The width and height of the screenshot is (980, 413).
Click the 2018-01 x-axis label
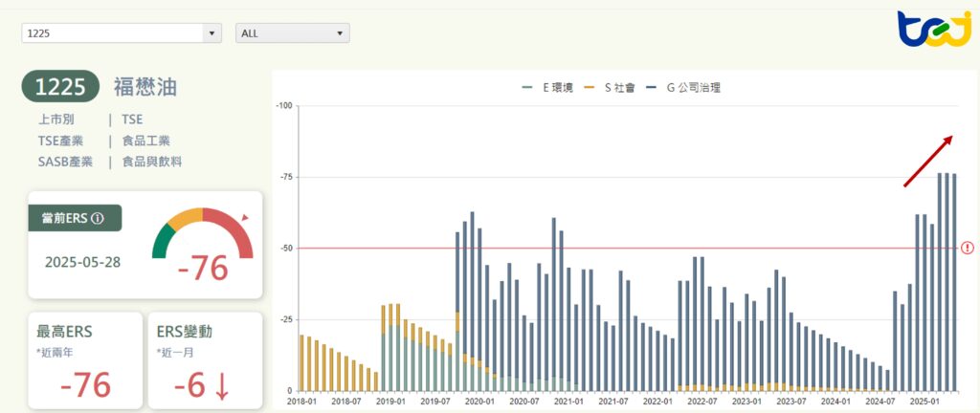click(x=301, y=401)
